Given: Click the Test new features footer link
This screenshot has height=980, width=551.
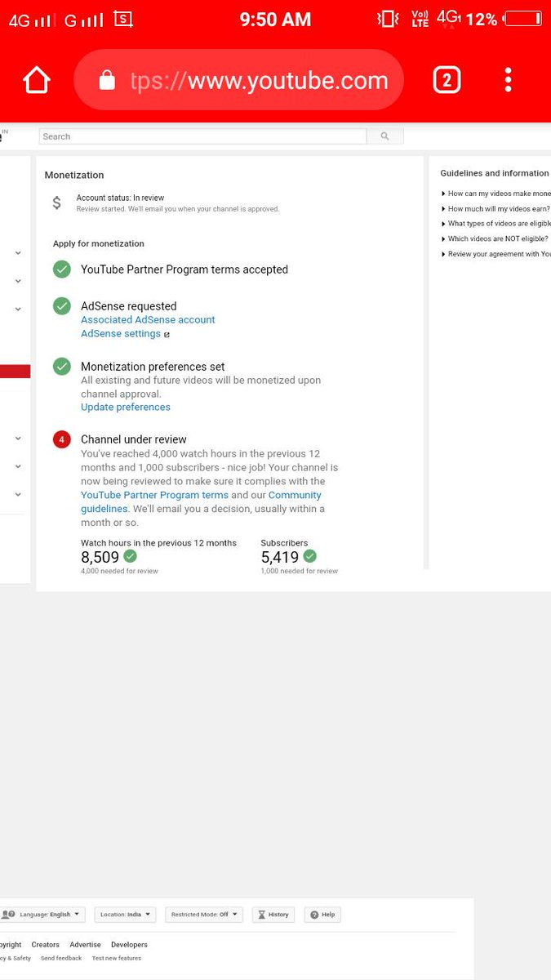Looking at the screenshot, I should click(117, 958).
